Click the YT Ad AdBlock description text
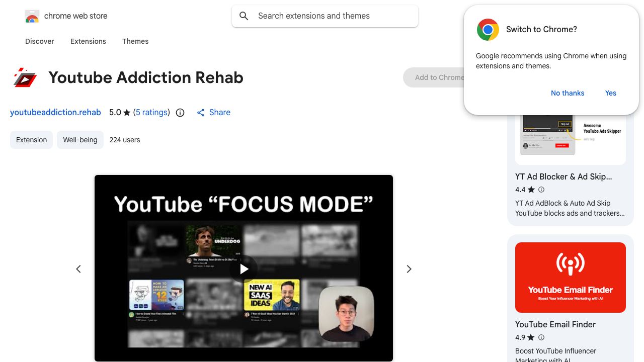Screen dimensions: 644x362 [570, 208]
